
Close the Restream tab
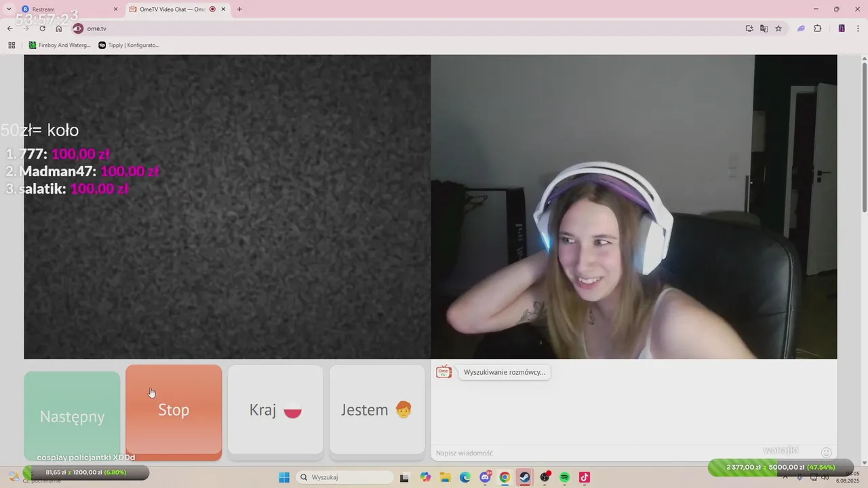click(x=115, y=9)
